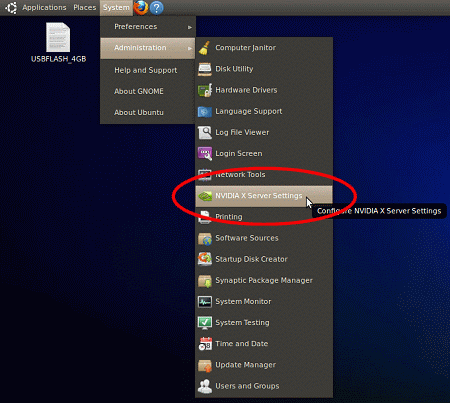Click the Network Tools icon
Viewport: 450px width, 403px height.
205,175
